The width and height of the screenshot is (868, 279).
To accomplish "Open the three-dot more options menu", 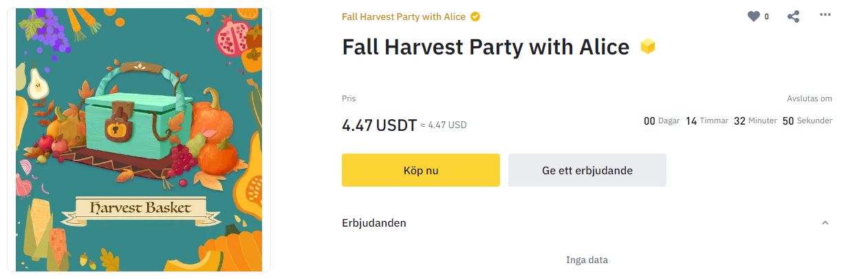I will pos(825,16).
